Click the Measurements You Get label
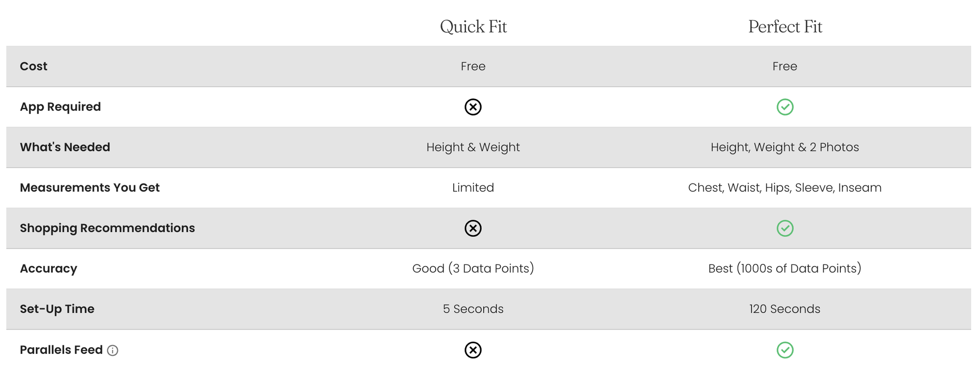The width and height of the screenshot is (980, 374). pyautogui.click(x=90, y=187)
